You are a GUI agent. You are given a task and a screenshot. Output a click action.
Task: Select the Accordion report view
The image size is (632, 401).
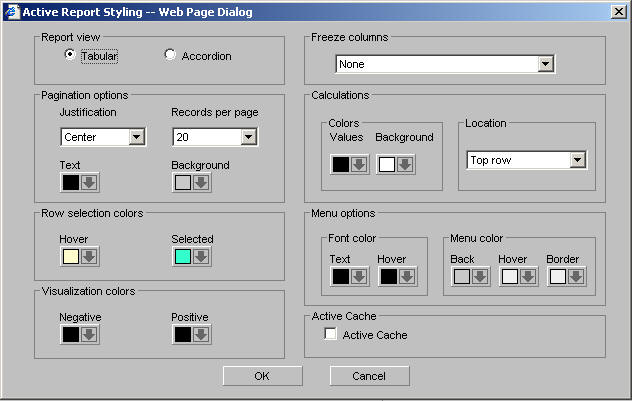[170, 55]
